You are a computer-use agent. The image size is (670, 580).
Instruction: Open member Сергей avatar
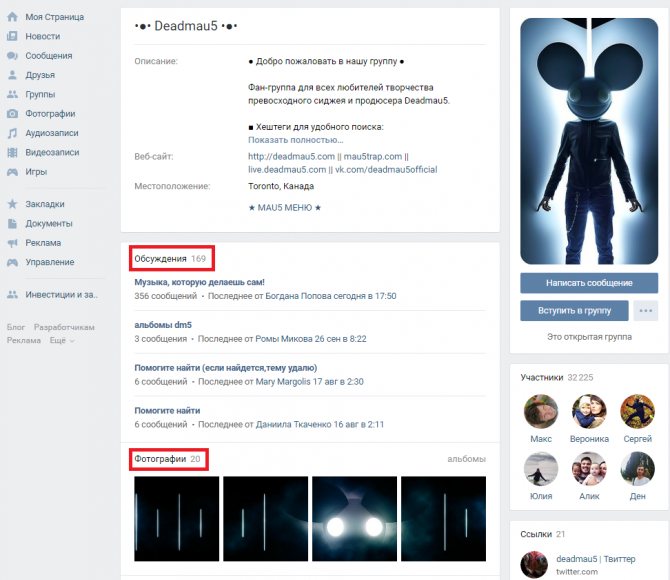(638, 411)
